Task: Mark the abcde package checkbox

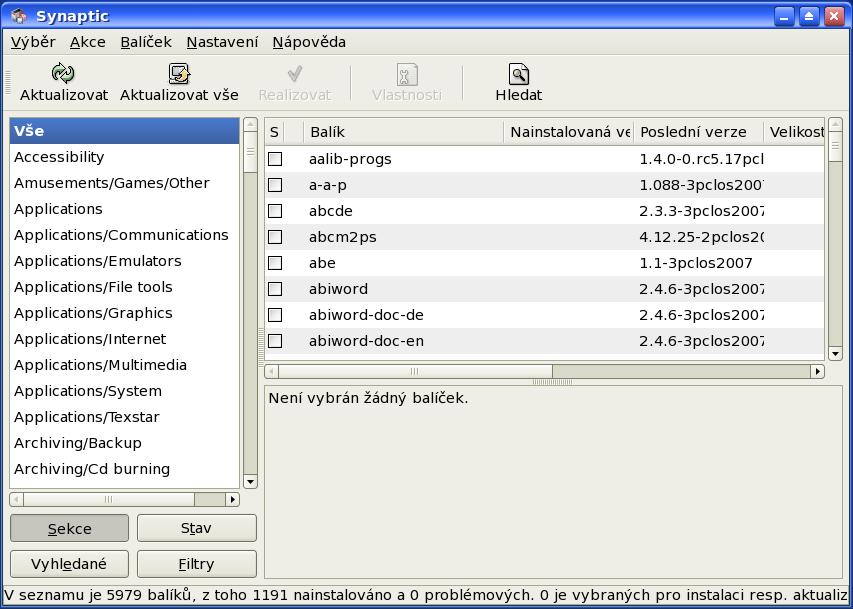Action: 275,211
